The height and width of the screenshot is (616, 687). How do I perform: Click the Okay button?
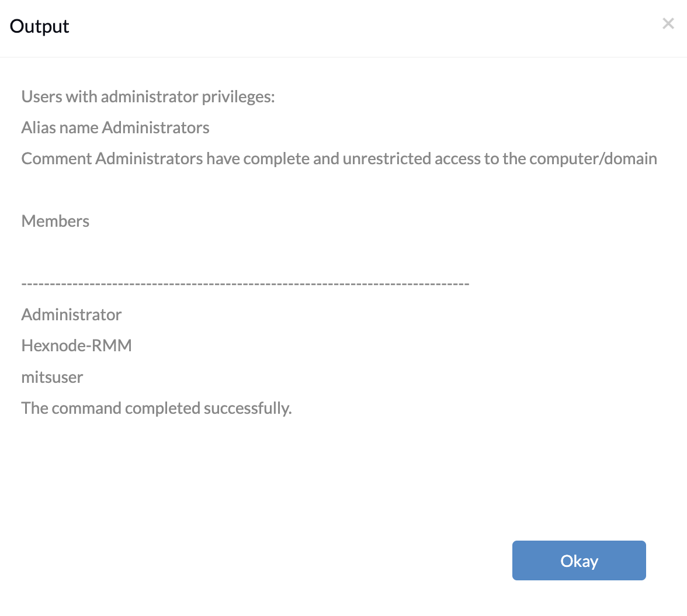click(579, 560)
